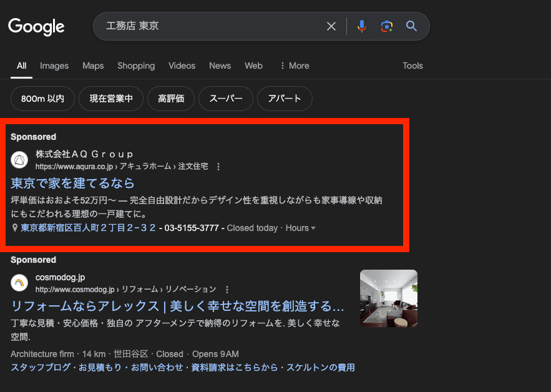Switch to the Images tab
The width and height of the screenshot is (551, 392).
tap(54, 66)
